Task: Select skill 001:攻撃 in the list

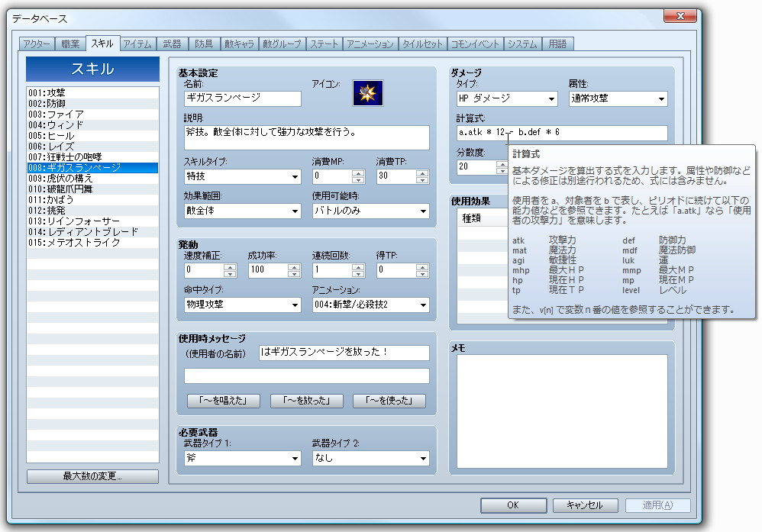Action: (46, 92)
